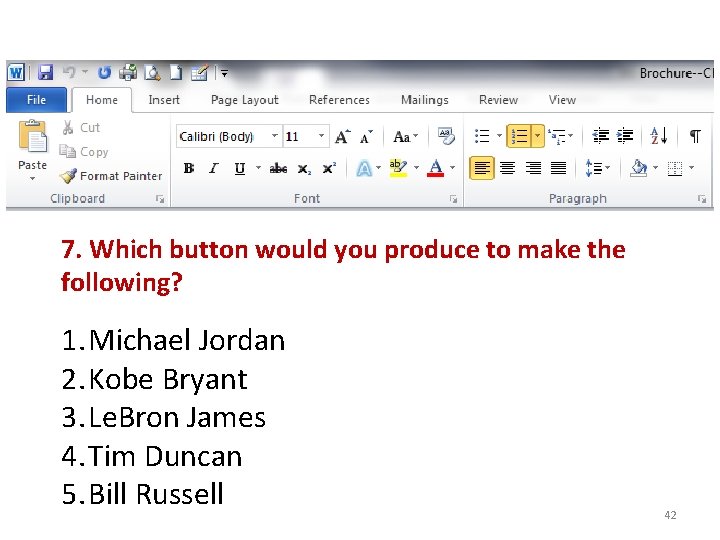Apply red font color
The height and width of the screenshot is (540, 720).
[x=435, y=168]
